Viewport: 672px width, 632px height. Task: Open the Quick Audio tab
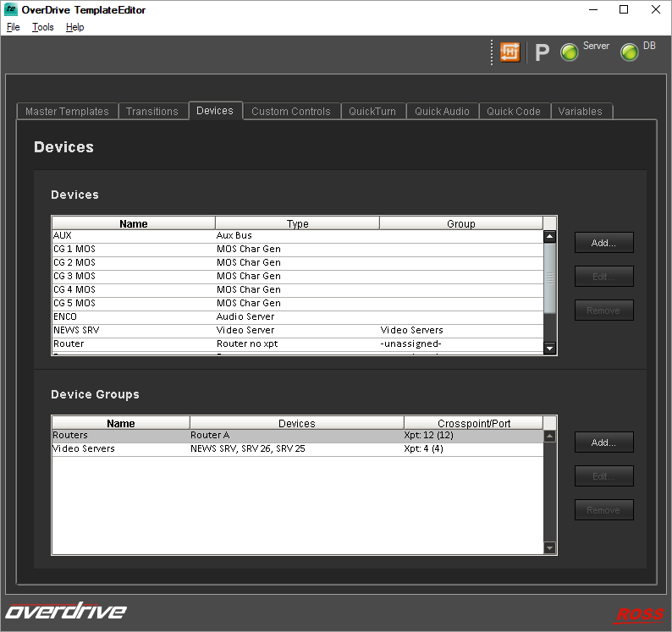tap(442, 112)
